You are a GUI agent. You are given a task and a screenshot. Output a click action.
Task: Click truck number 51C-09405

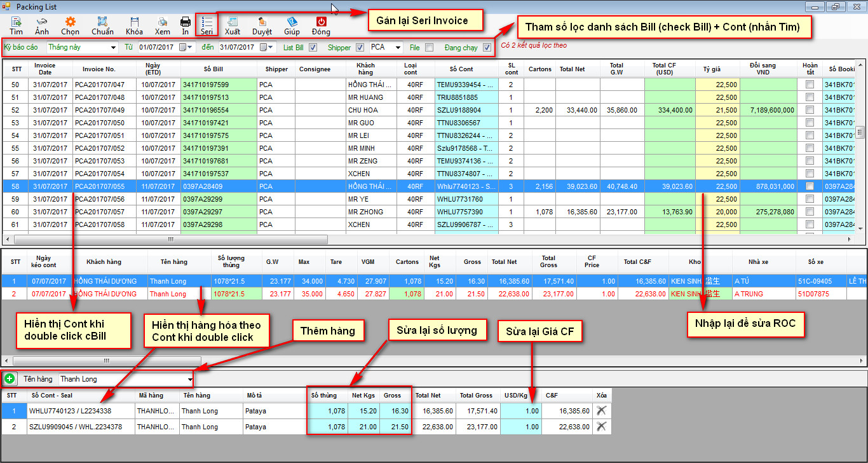click(821, 281)
